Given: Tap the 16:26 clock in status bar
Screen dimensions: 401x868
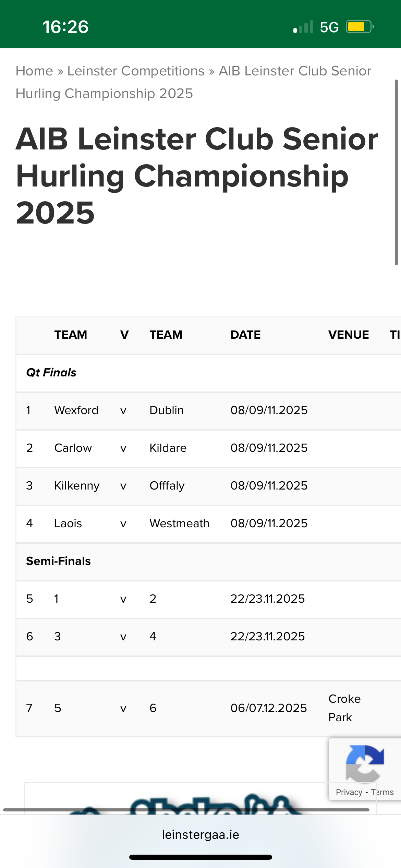Looking at the screenshot, I should tap(65, 27).
